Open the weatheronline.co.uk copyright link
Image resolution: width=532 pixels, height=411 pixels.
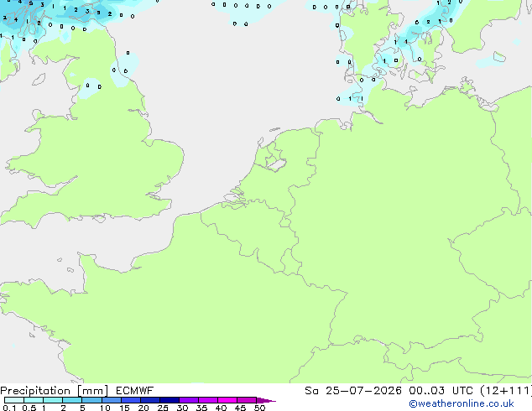coord(462,403)
